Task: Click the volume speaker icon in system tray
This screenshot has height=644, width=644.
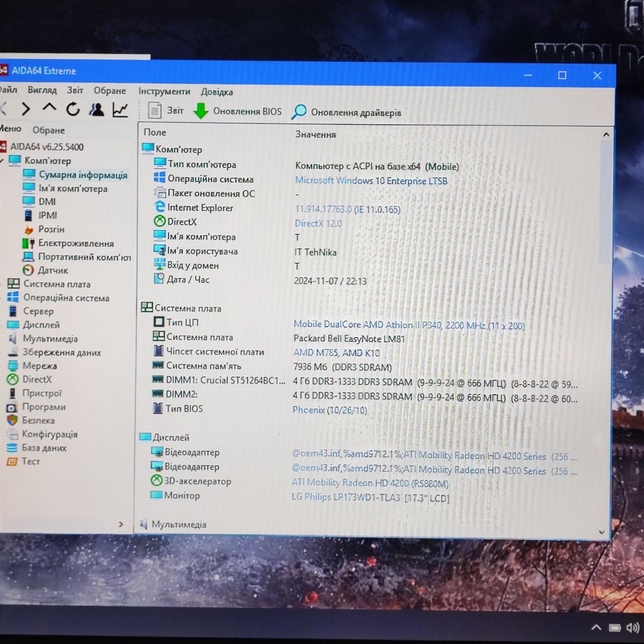Action: [x=632, y=627]
